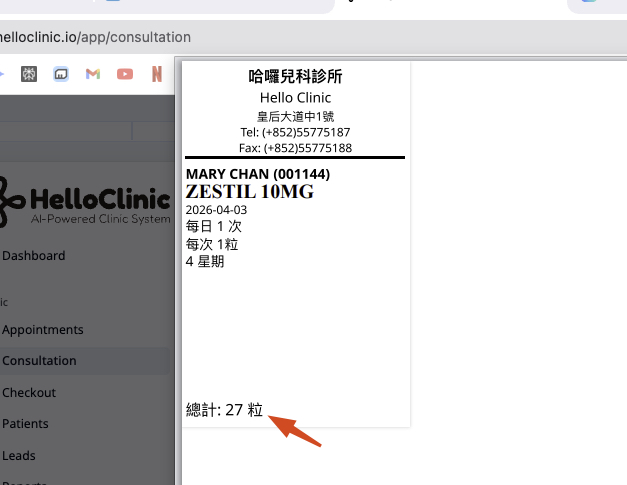Click the blue arrow bookmark at far left
This screenshot has height=485, width=627.
pyautogui.click(x=2, y=74)
